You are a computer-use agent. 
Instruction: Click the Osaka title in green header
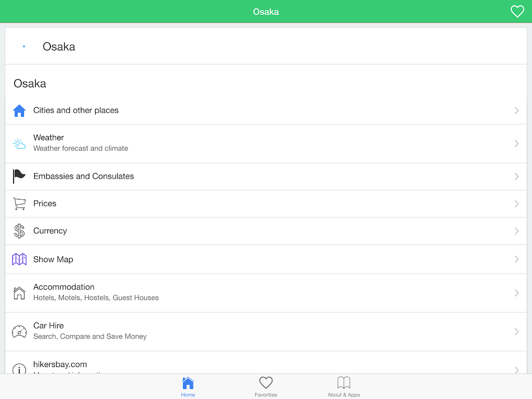coord(266,11)
